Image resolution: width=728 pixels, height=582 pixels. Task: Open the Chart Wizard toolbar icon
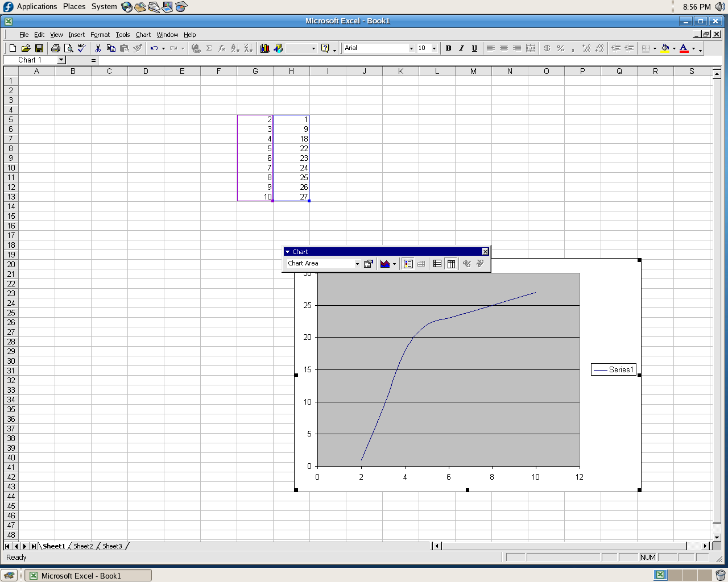tap(265, 48)
